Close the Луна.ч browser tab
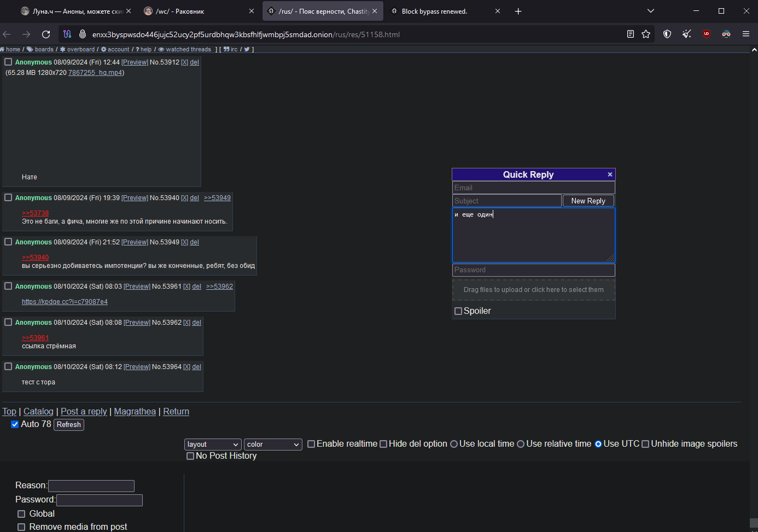Image resolution: width=758 pixels, height=532 pixels. pyautogui.click(x=129, y=11)
